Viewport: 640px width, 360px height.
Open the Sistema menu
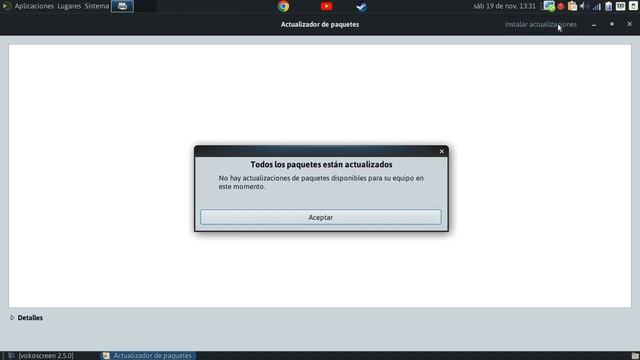(97, 6)
